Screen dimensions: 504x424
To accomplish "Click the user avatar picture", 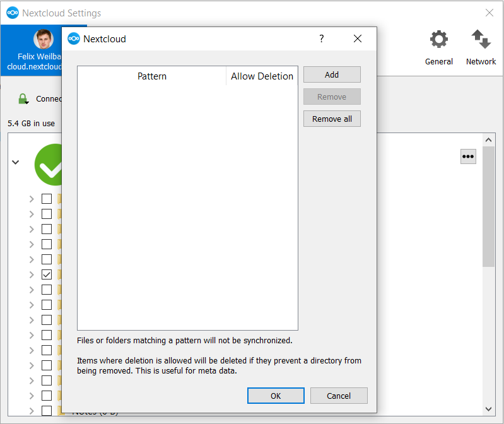I will pos(44,40).
